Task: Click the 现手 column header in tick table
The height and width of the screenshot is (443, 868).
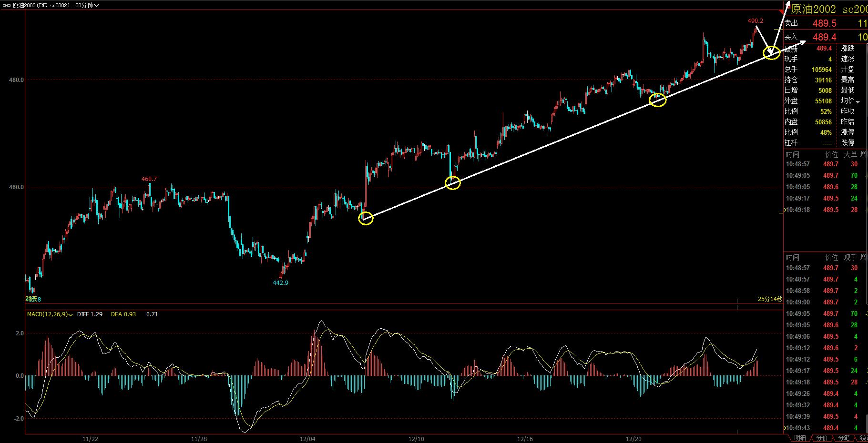Action: tap(850, 257)
